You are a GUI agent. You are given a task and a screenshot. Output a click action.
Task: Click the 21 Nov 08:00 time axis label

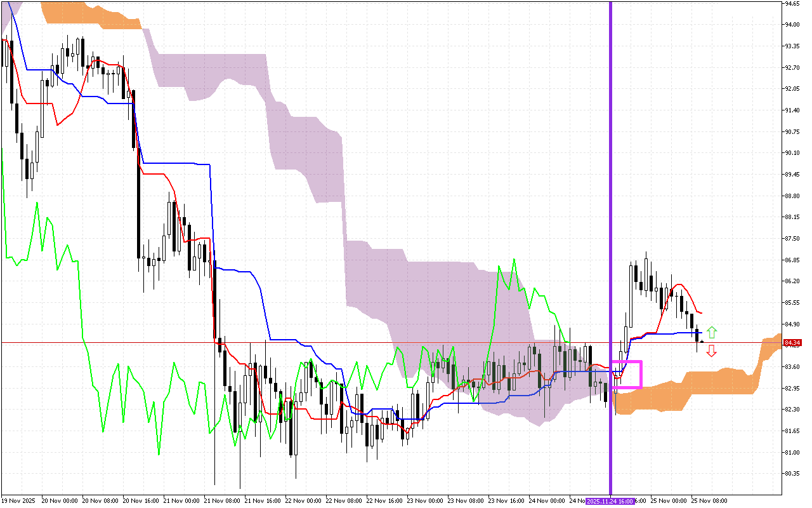click(x=223, y=501)
